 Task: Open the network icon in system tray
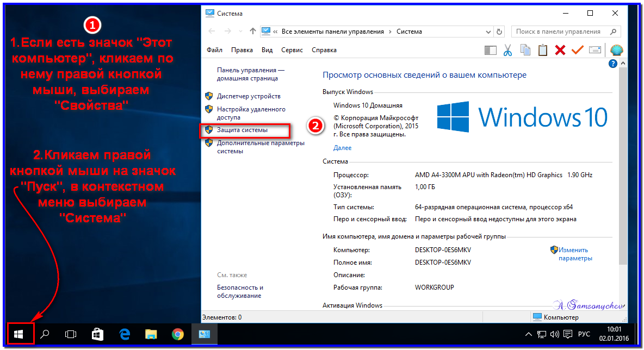[x=542, y=334]
